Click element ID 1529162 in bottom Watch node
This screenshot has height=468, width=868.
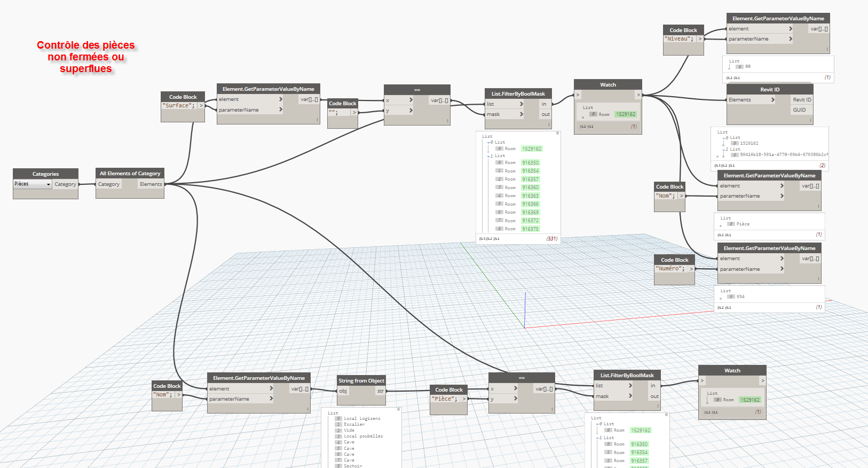point(749,400)
